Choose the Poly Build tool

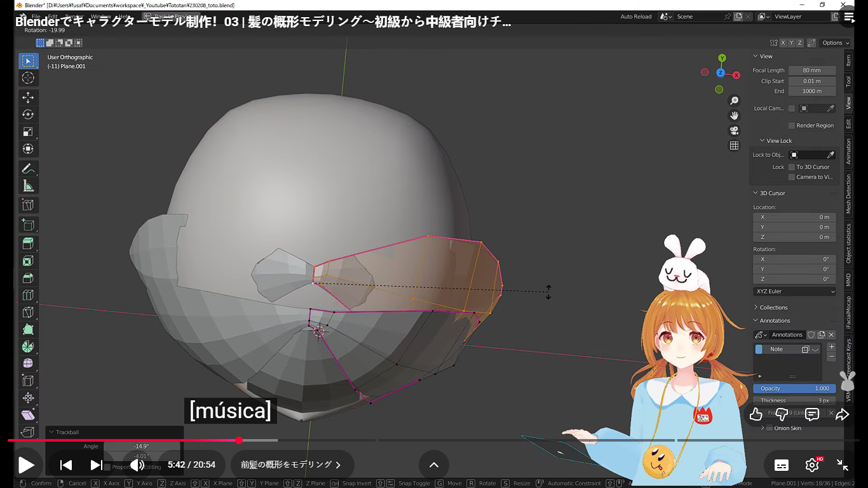(28, 329)
